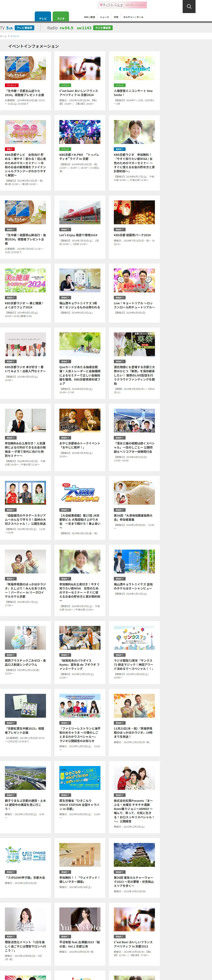Open the ファミリーレストランと海平和 公開録音 link
212x980 pixels.
click(x=80, y=735)
